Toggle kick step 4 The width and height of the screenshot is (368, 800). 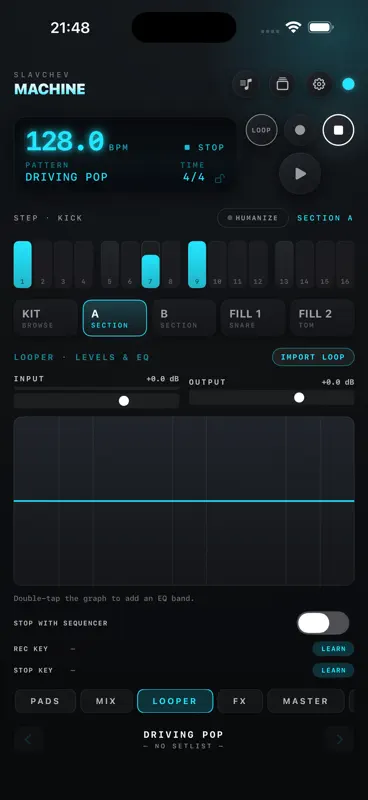pyautogui.click(x=84, y=264)
